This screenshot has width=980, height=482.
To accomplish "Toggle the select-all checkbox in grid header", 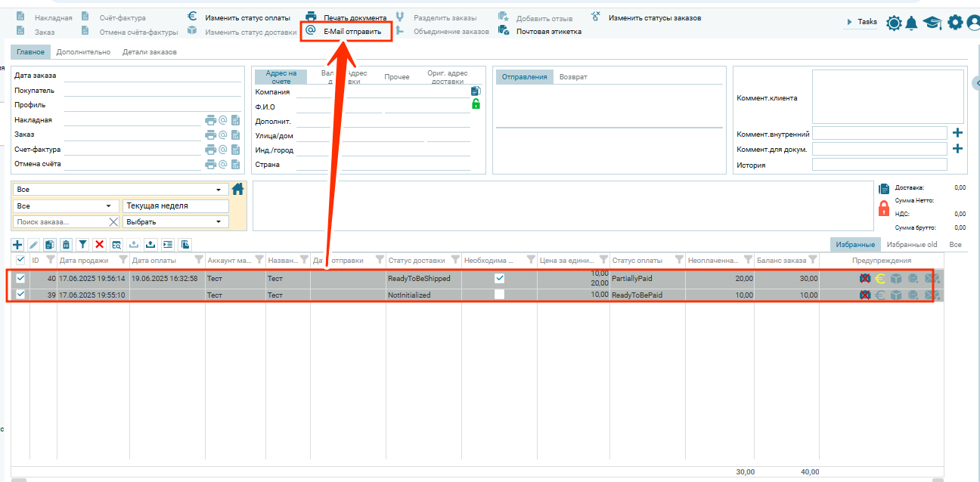I will (20, 260).
